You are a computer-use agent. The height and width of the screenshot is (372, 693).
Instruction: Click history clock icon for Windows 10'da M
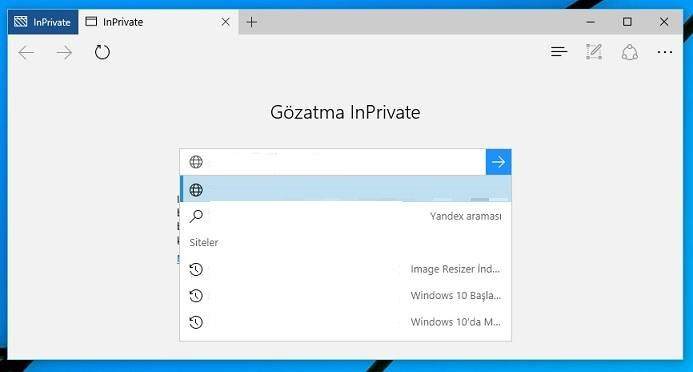point(196,322)
